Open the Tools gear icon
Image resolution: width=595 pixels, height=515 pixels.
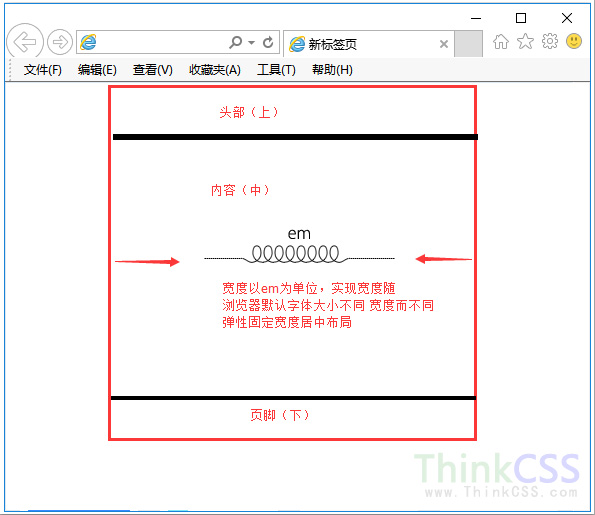550,41
